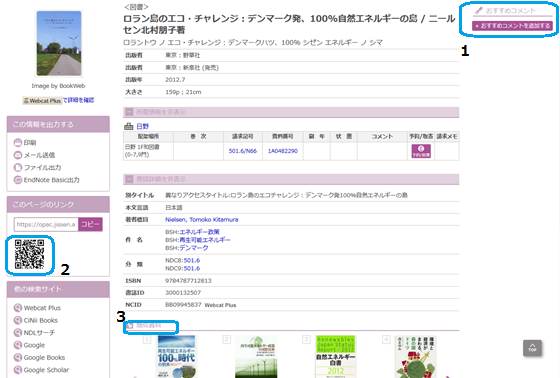Click the add recommended comment button
Image resolution: width=560 pixels, height=378 pixels.
512,26
